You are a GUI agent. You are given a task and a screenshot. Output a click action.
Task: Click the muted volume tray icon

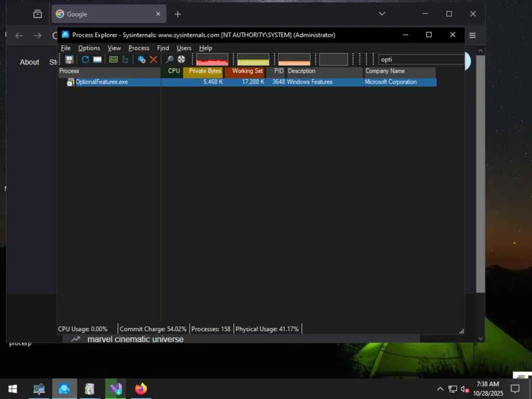[x=465, y=389]
